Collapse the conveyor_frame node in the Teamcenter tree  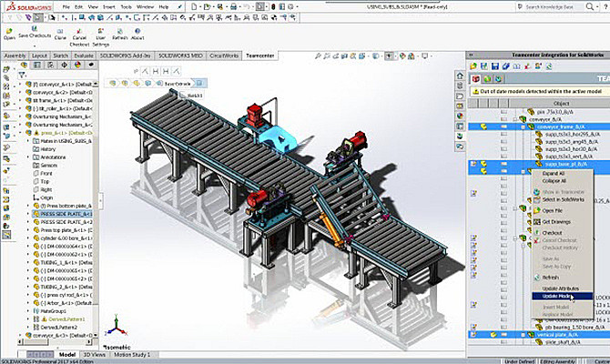pyautogui.click(x=524, y=126)
